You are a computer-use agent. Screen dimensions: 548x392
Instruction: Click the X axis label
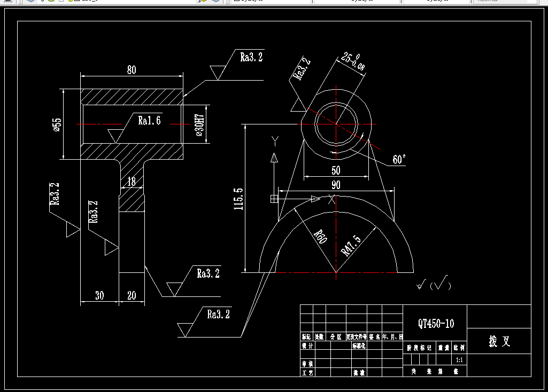[331, 200]
